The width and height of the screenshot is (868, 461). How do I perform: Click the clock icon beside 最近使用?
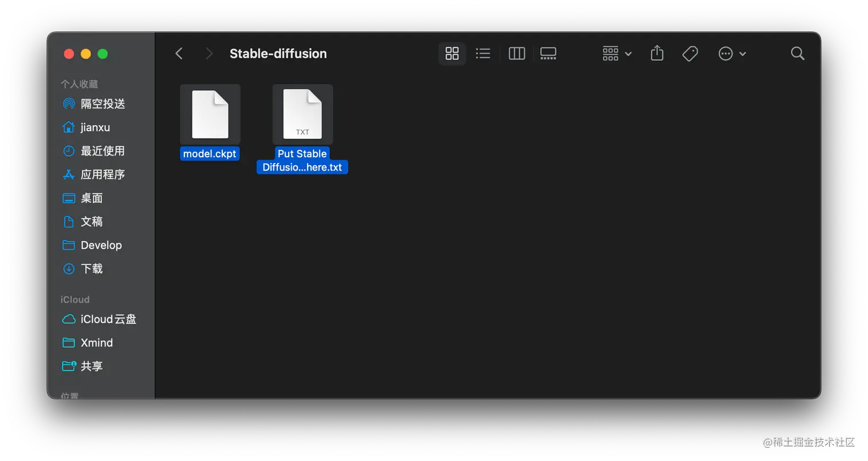(69, 151)
